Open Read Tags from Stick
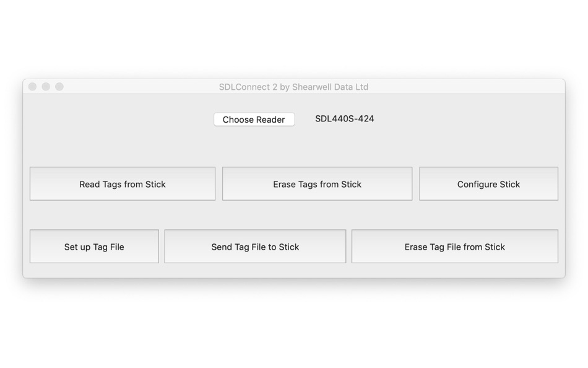This screenshot has height=368, width=588. [x=123, y=183]
